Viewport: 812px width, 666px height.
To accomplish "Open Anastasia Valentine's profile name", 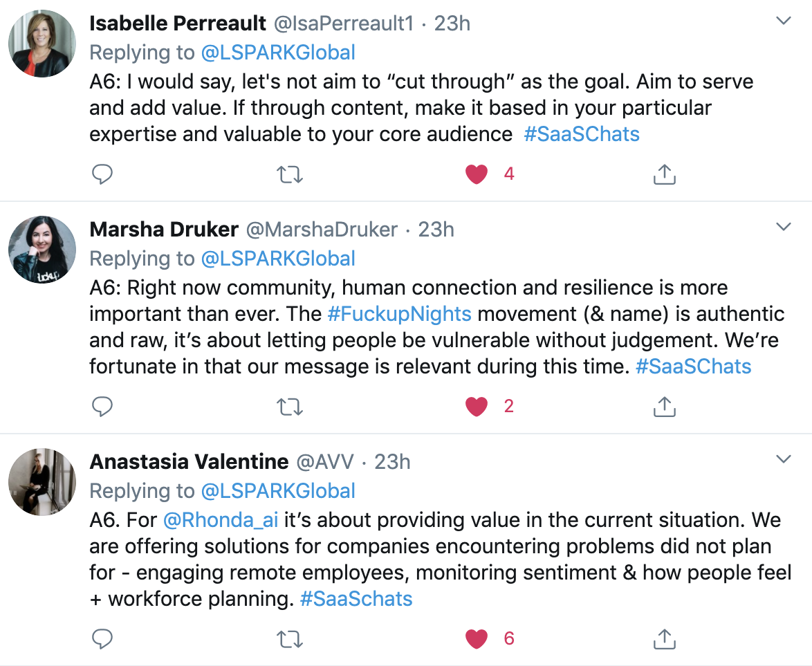I will click(189, 461).
